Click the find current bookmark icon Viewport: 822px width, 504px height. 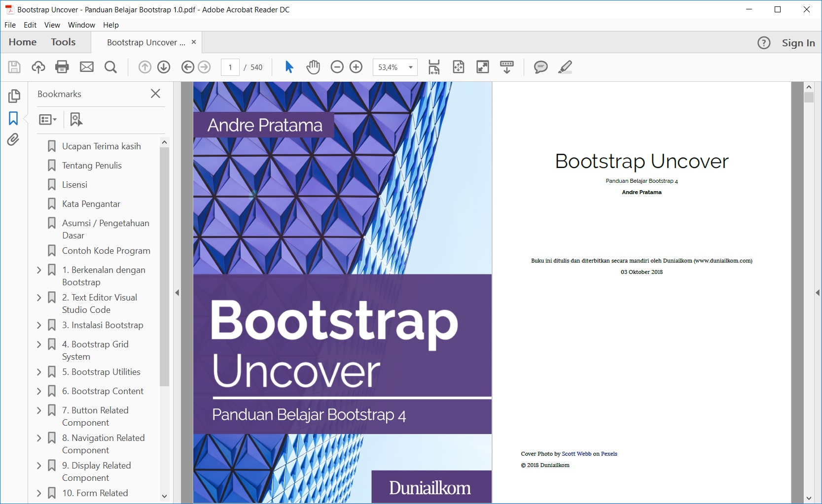pyautogui.click(x=76, y=119)
